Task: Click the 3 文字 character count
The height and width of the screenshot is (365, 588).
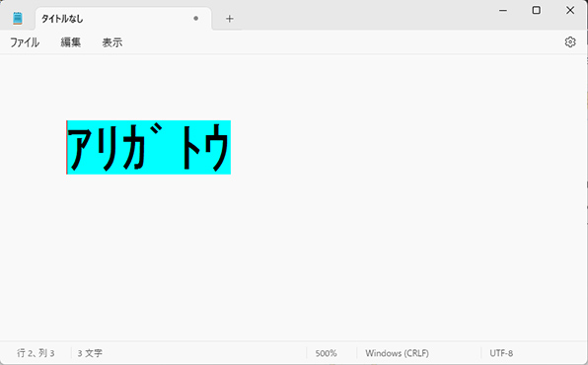Action: (x=90, y=353)
